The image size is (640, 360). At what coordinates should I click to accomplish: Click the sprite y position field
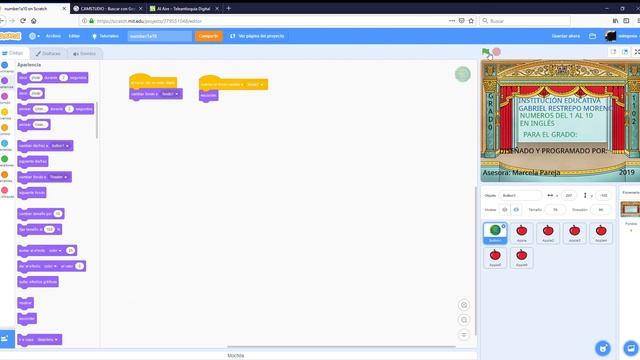[604, 196]
